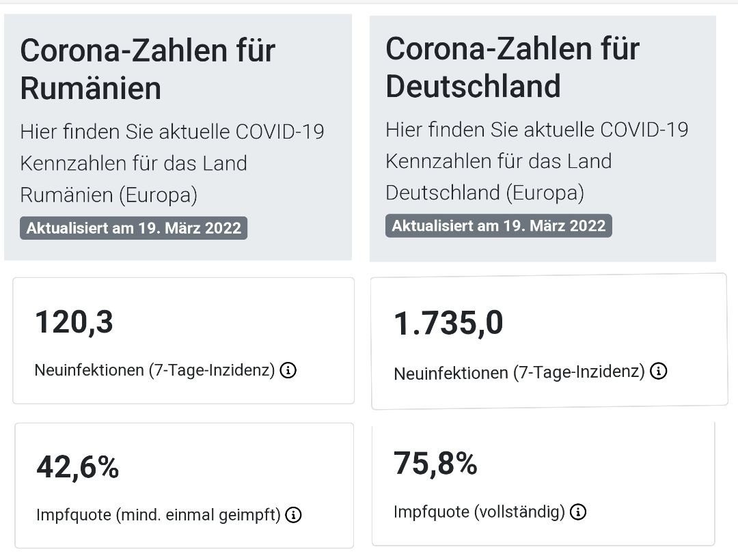The width and height of the screenshot is (738, 560).
Task: Click the 'Rumänien (Europa)' description line
Action: tap(109, 195)
